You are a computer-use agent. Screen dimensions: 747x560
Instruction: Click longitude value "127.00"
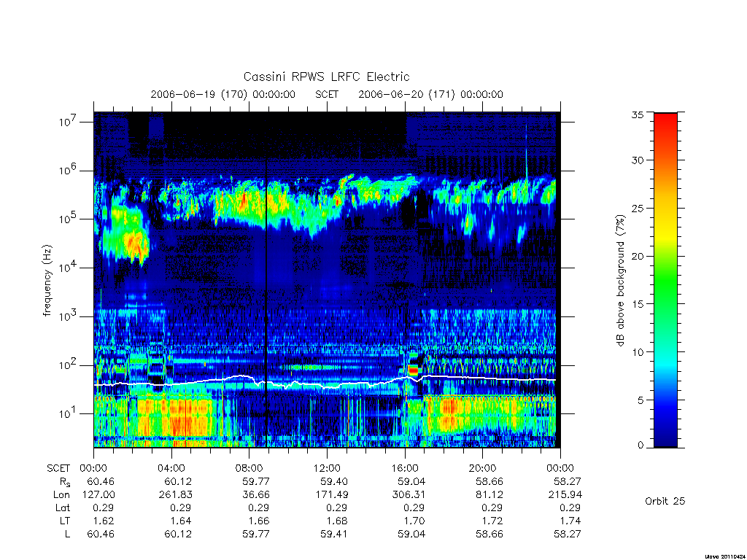click(x=98, y=495)
